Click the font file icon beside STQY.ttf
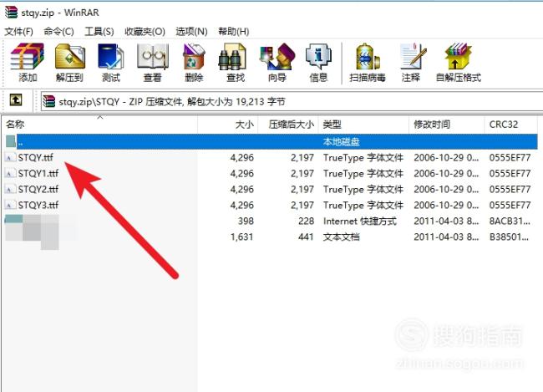 tap(10, 158)
